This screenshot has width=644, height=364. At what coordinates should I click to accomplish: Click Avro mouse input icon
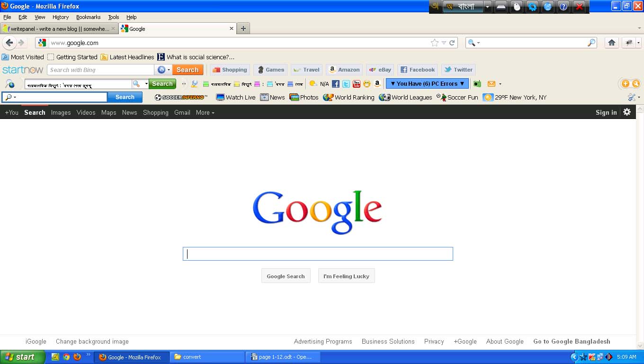517,7
